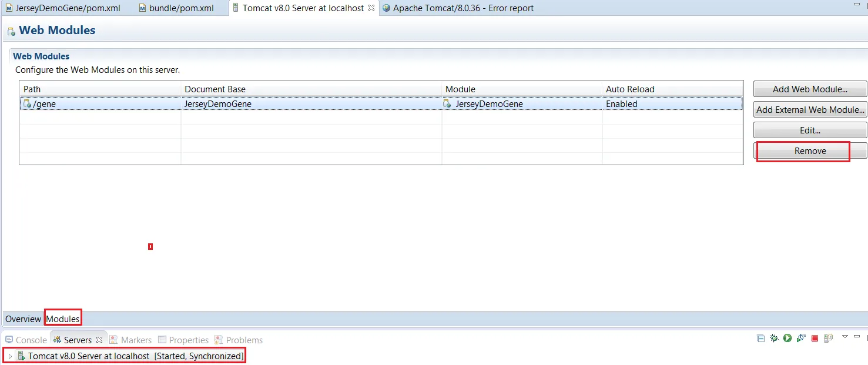
Task: Click Add Web Module button
Action: click(x=810, y=89)
